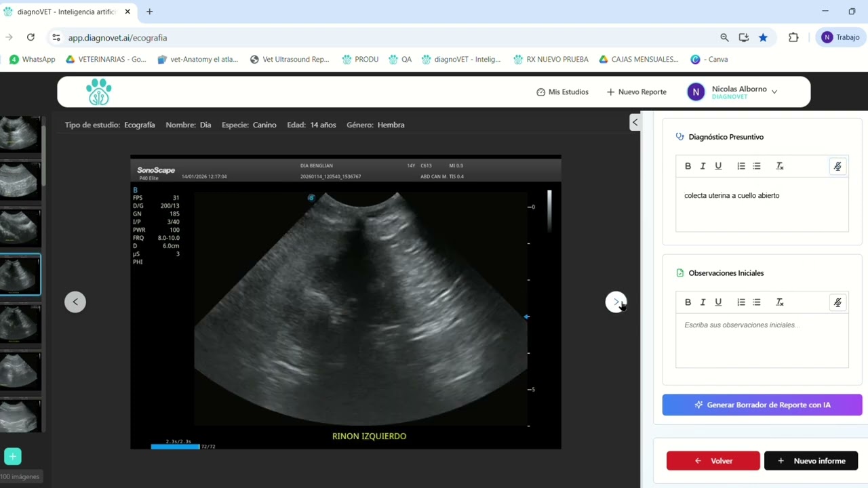
Task: Select the sixth ultrasound thumbnail
Action: click(x=20, y=371)
